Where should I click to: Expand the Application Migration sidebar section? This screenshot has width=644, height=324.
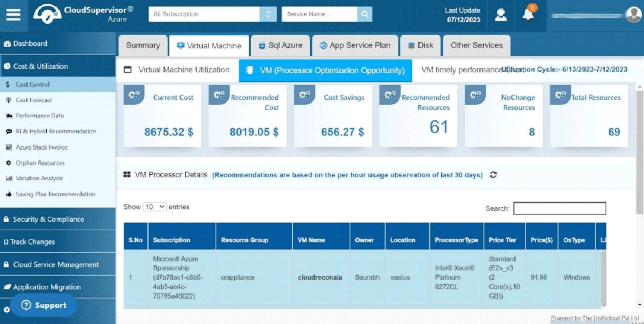point(58,287)
